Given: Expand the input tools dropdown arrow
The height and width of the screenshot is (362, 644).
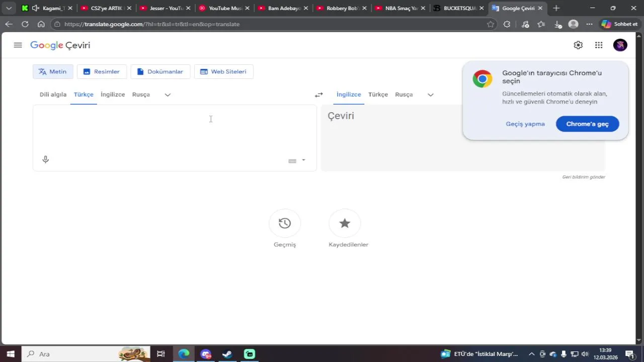Looking at the screenshot, I should 303,160.
